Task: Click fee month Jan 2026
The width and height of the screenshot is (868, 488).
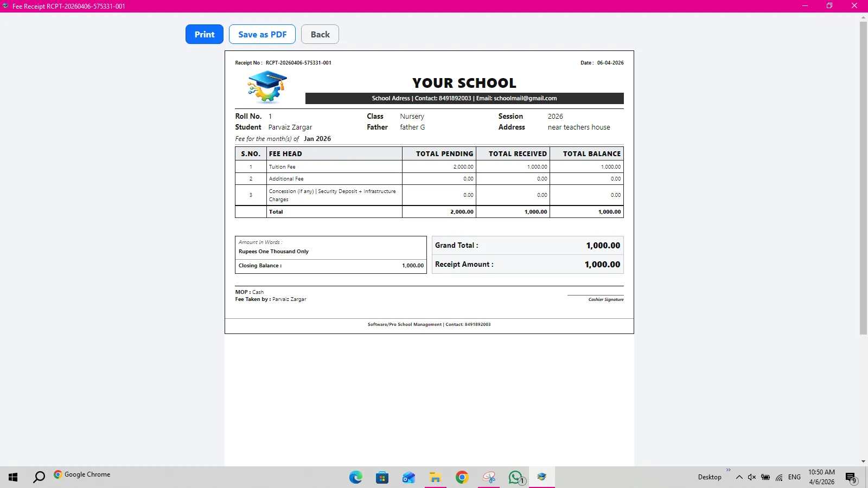Action: (317, 139)
